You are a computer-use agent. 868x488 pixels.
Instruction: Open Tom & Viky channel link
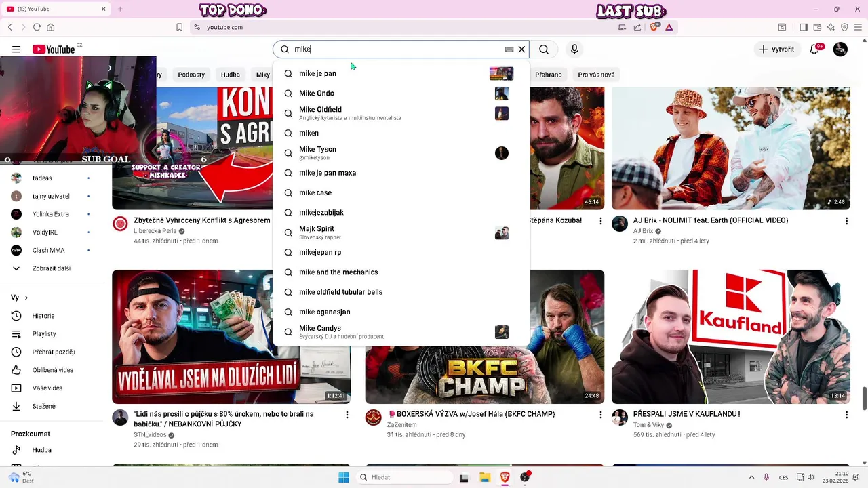click(648, 425)
